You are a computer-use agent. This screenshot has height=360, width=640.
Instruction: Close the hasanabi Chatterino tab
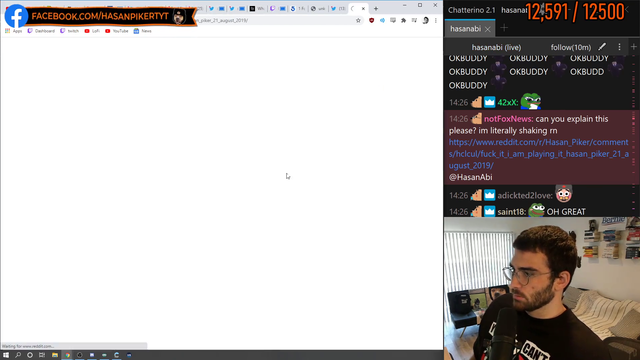point(488,29)
